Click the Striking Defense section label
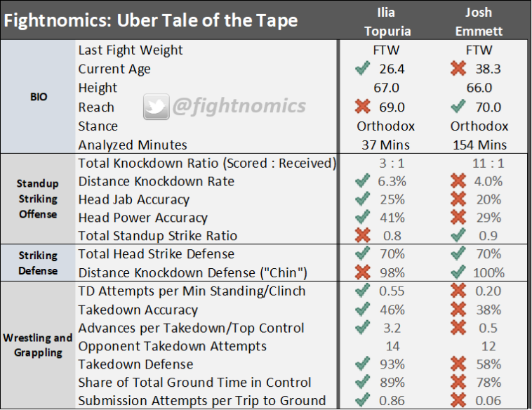This screenshot has width=532, height=410. [38, 263]
